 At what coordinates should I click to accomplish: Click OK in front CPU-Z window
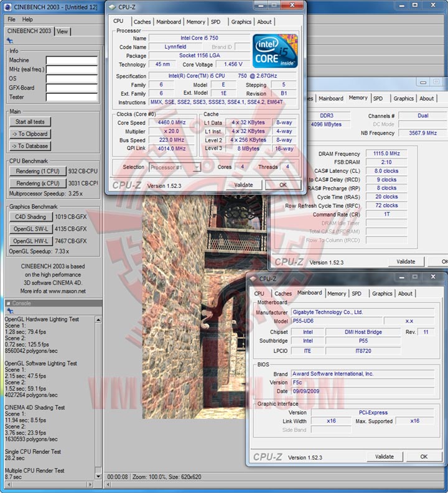pos(283,185)
